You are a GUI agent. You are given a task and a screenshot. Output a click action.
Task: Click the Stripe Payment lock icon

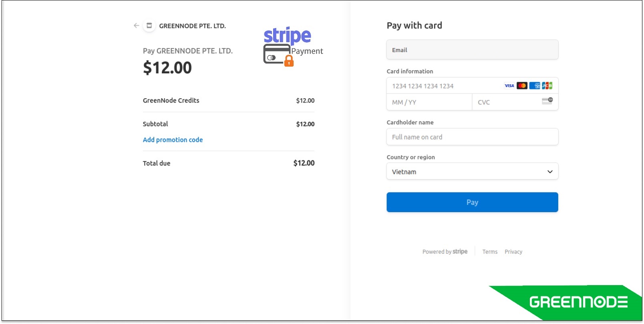[289, 61]
